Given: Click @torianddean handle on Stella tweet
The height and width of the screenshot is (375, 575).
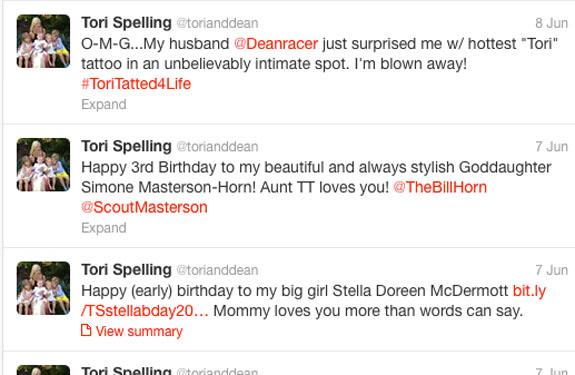Looking at the screenshot, I should point(217,270).
